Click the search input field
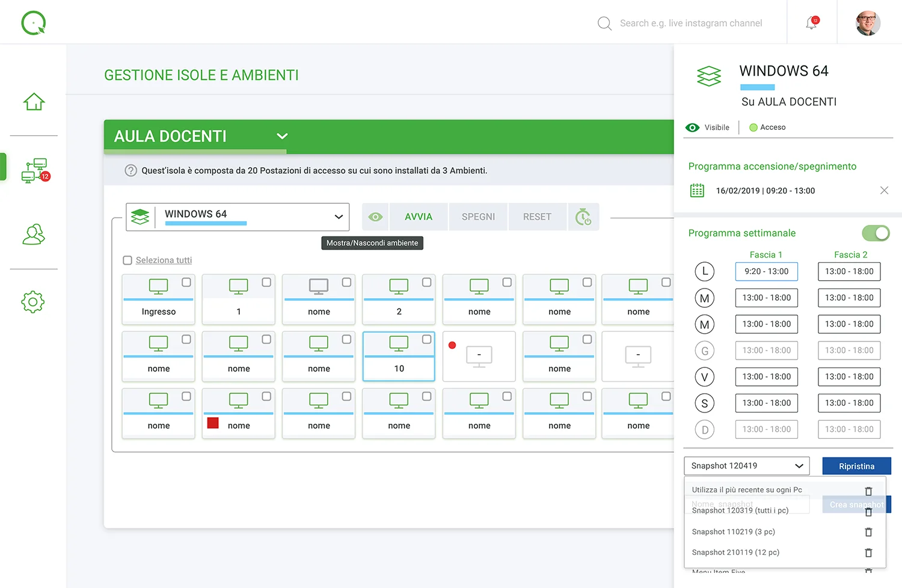902x588 pixels. (691, 23)
